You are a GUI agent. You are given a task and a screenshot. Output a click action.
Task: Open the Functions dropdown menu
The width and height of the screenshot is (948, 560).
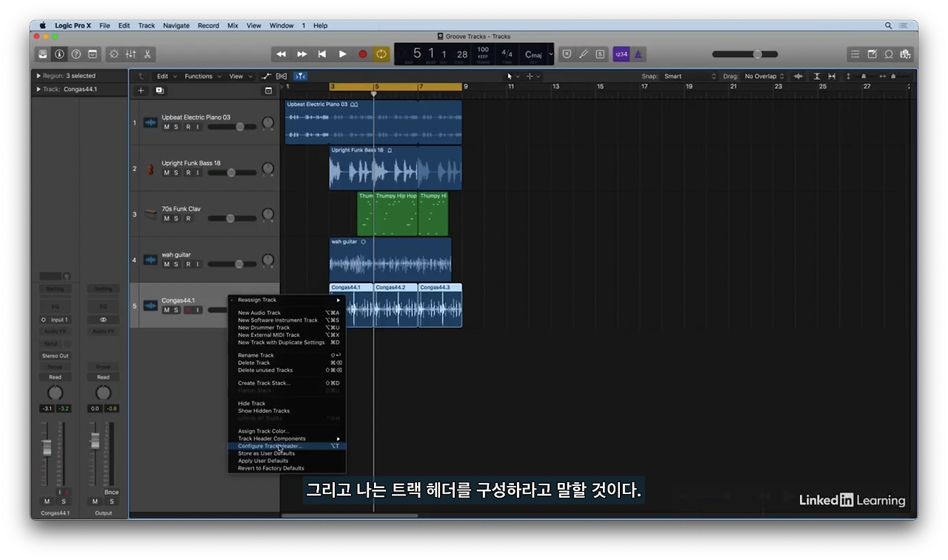pos(201,76)
